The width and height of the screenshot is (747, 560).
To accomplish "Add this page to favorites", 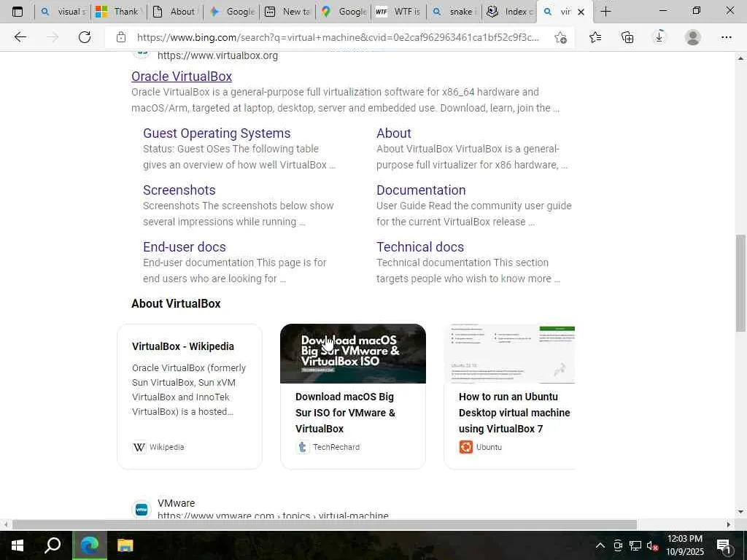I will point(561,37).
